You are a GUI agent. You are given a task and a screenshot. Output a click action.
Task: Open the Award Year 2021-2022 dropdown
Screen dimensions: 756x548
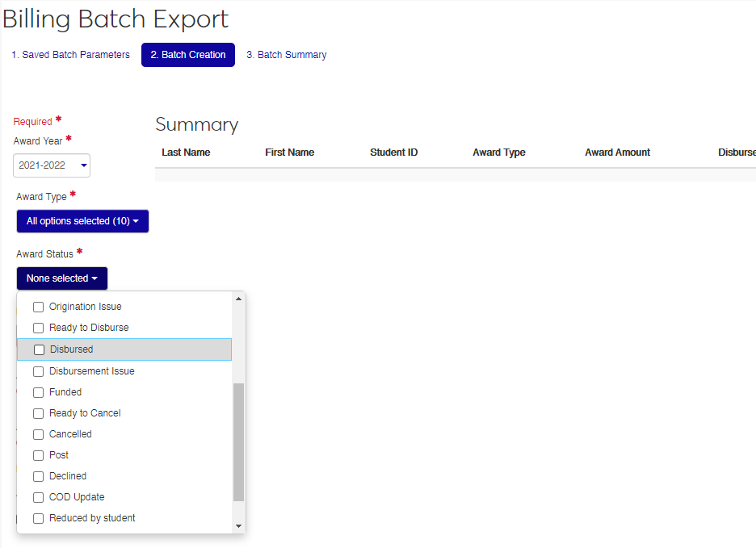[x=52, y=165]
